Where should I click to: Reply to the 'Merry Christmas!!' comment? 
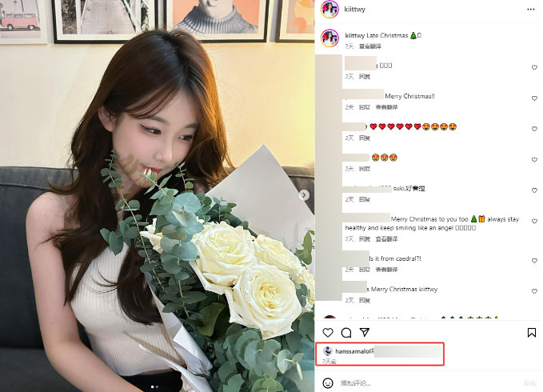pos(365,107)
